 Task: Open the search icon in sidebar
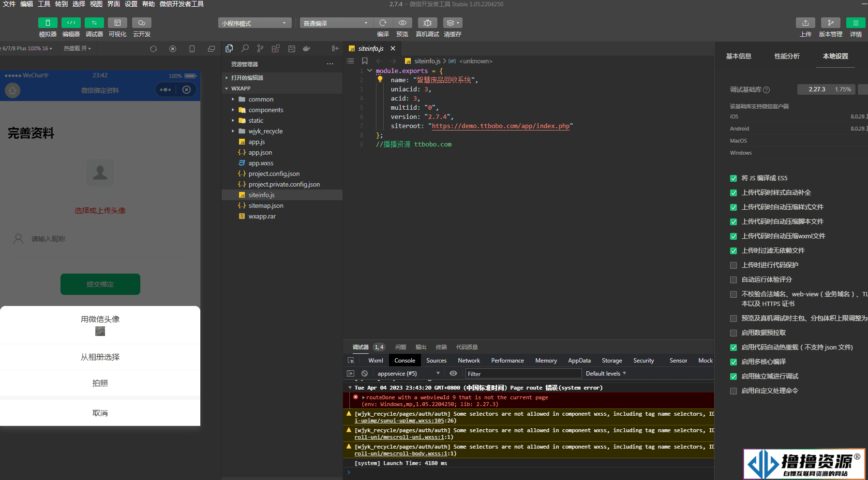coord(245,48)
